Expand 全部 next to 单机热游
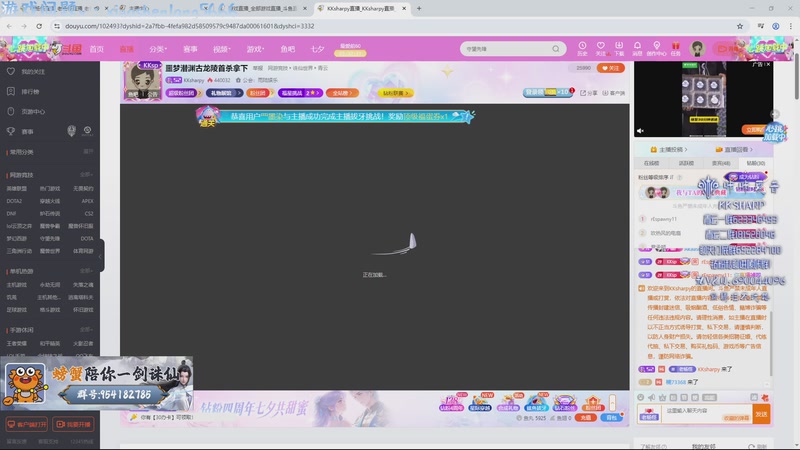800x450 pixels. [x=86, y=270]
